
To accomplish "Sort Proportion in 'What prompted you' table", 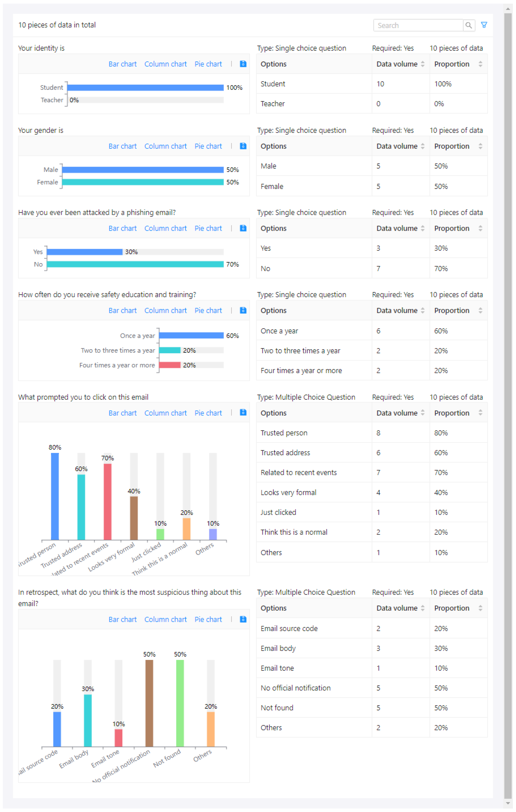I will pyautogui.click(x=480, y=413).
